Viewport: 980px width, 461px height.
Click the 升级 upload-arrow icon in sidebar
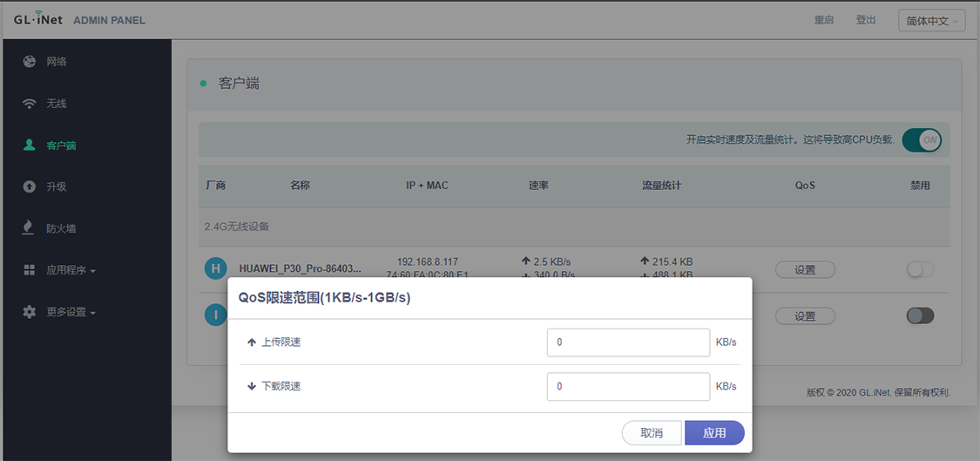coord(30,187)
